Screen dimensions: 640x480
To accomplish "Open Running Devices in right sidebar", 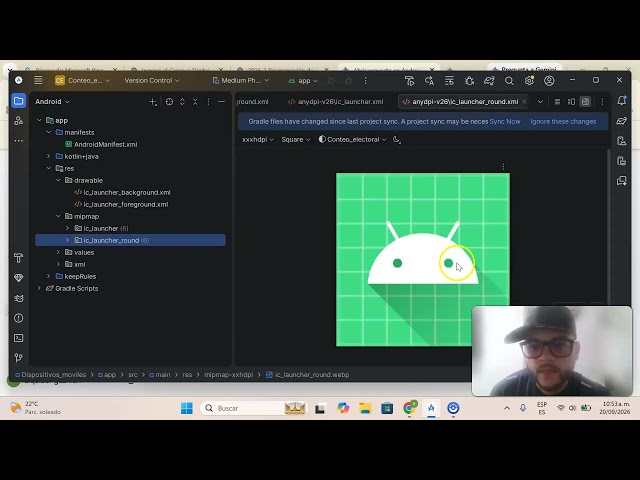I will point(622,160).
